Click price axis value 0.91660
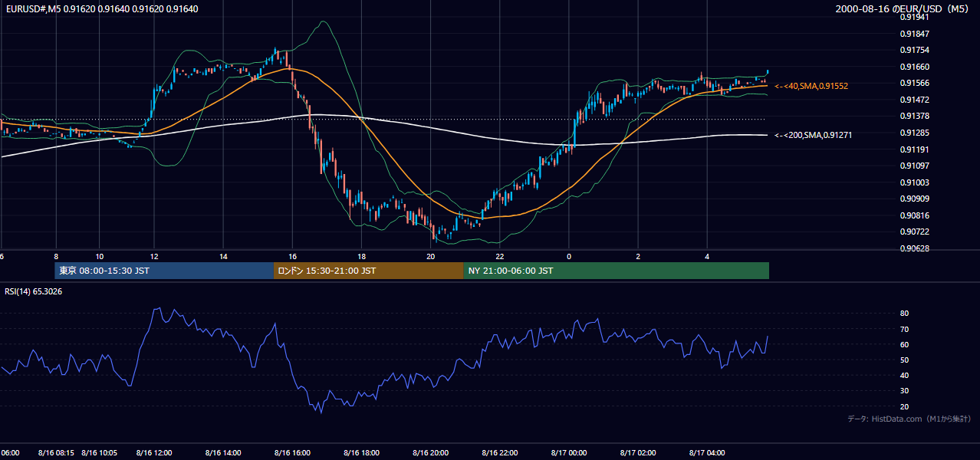The image size is (980, 460). pos(914,67)
